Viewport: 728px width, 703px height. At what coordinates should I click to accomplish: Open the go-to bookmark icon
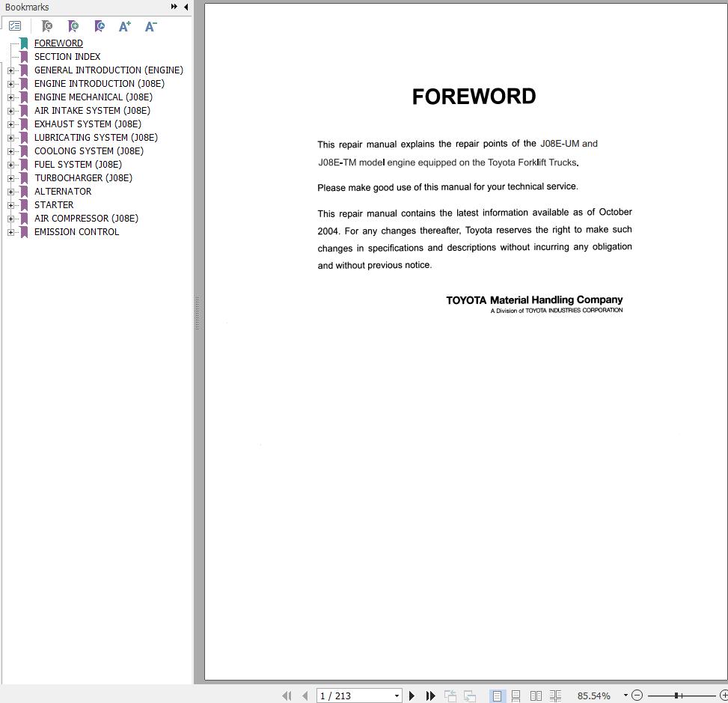[99, 25]
